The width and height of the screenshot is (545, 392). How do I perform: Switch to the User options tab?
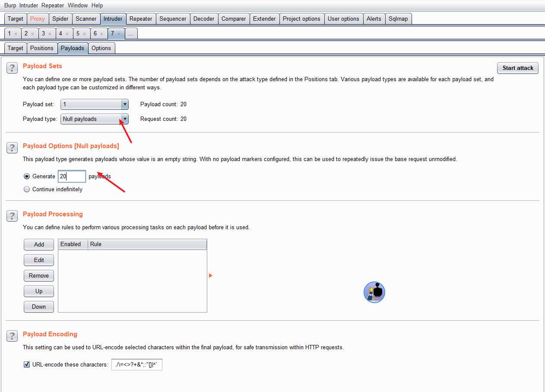(x=343, y=19)
